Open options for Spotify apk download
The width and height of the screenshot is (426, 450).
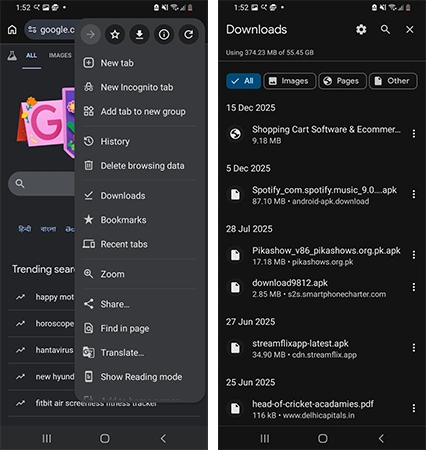pyautogui.click(x=414, y=194)
